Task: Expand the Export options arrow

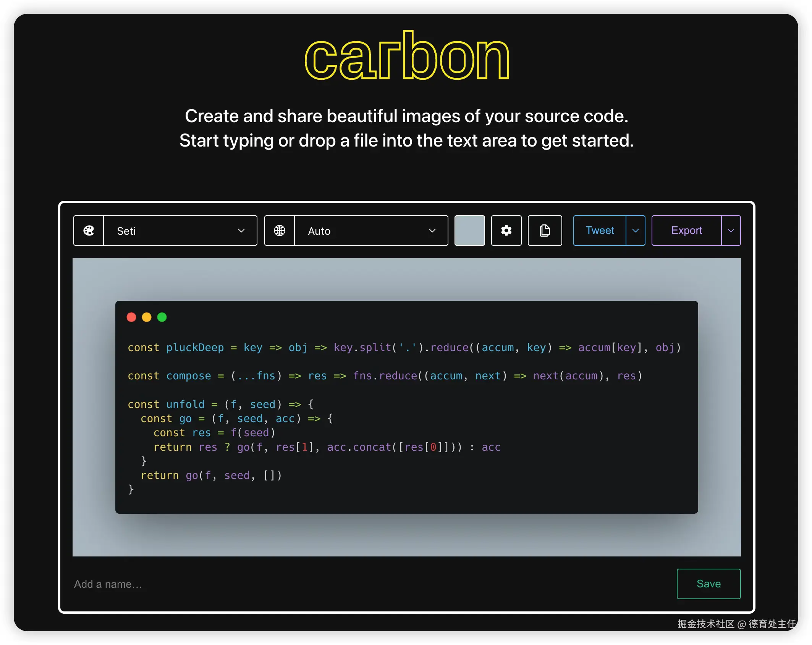Action: [731, 231]
